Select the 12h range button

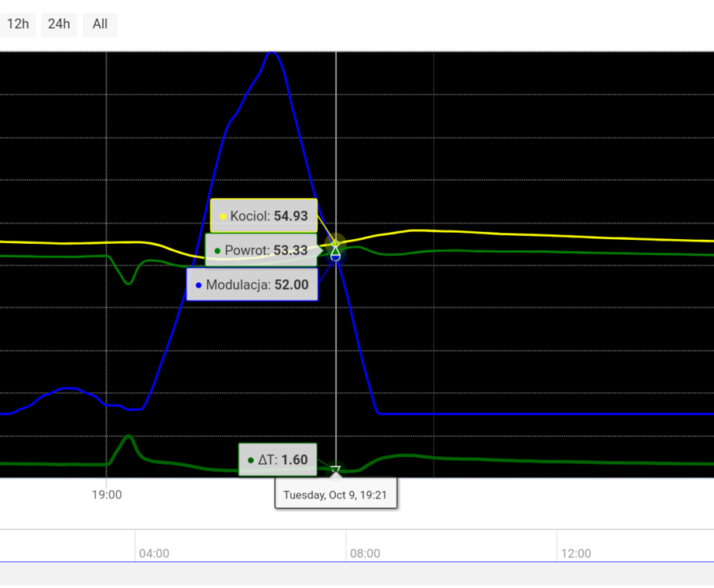click(17, 24)
